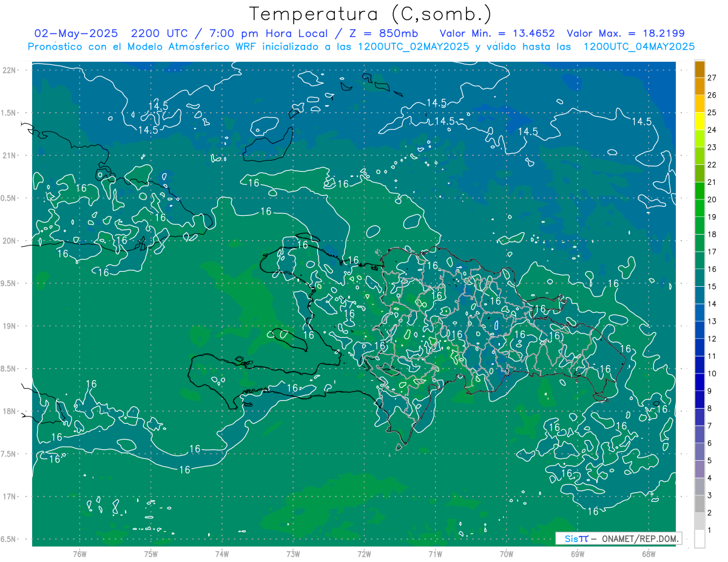Click the '3' color scale label

[710, 495]
